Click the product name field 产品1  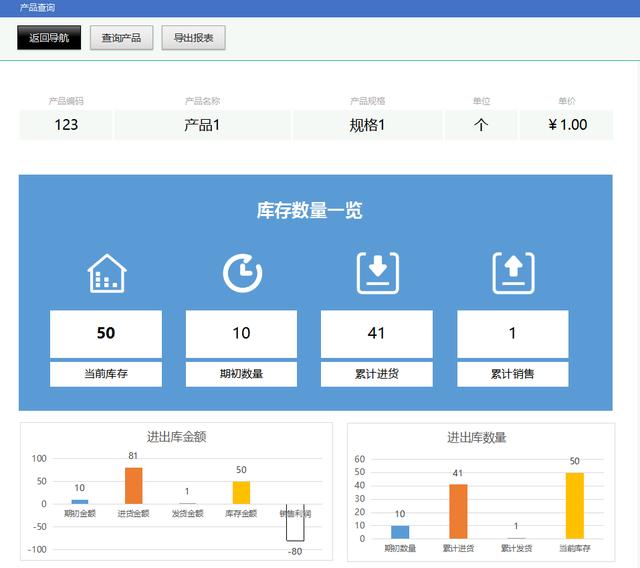(202, 125)
